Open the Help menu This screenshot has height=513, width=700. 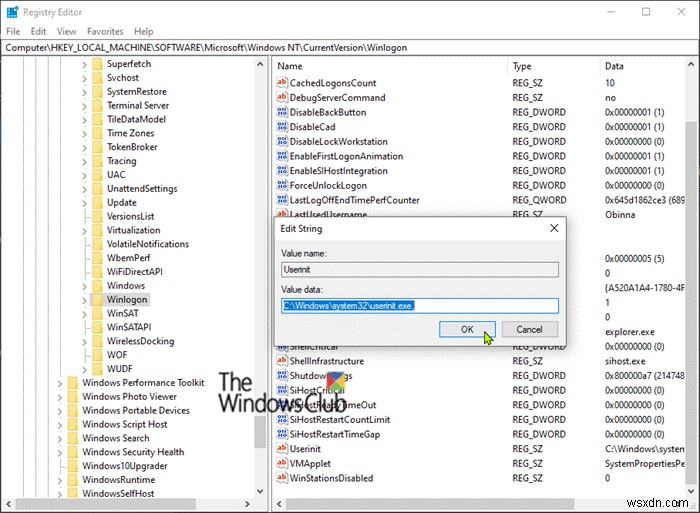[144, 31]
